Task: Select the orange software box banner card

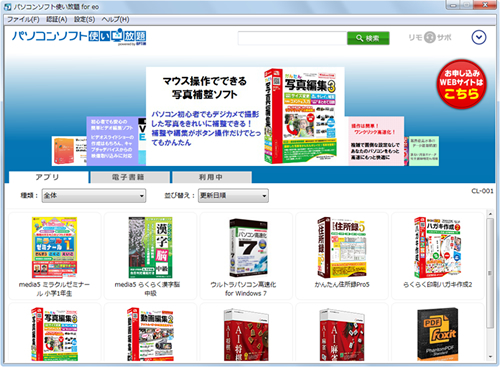Action: coord(69,151)
